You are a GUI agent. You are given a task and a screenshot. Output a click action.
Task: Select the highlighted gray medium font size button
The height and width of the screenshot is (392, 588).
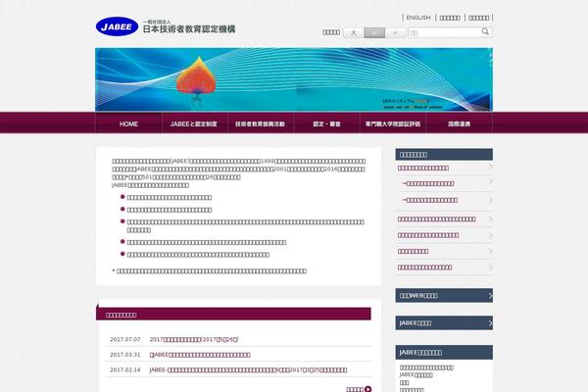(x=374, y=32)
